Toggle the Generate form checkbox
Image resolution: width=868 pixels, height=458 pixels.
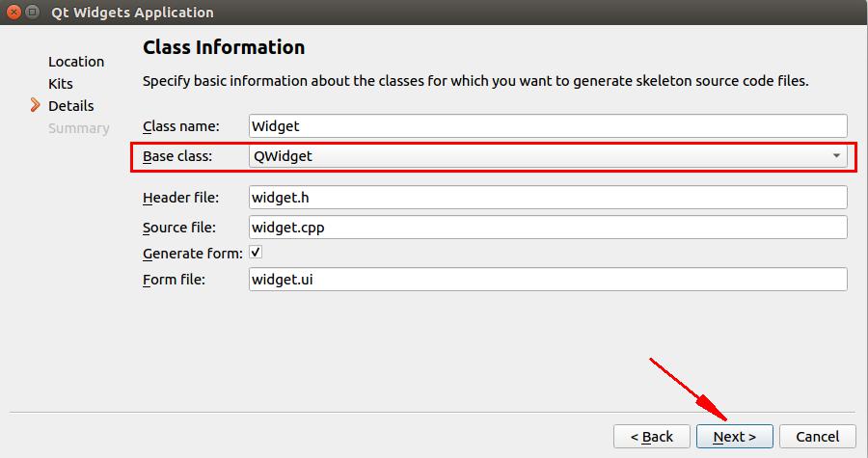pos(256,253)
